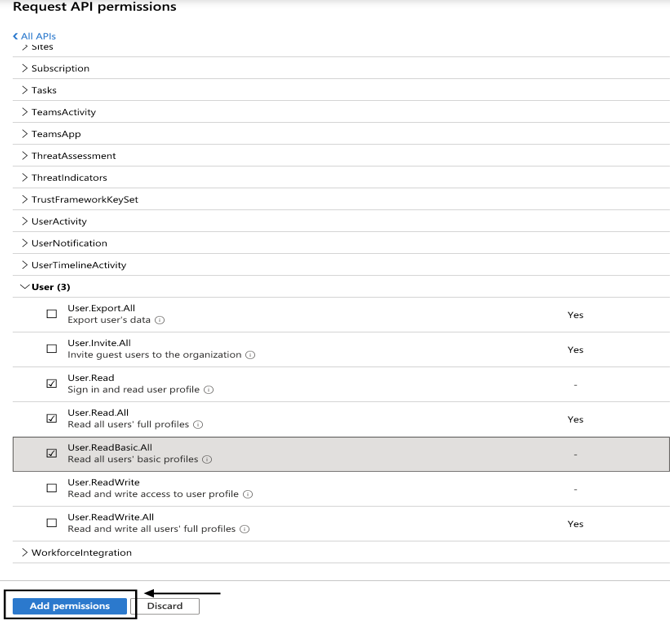
Task: Collapse the User (3) permission group
Action: point(25,287)
